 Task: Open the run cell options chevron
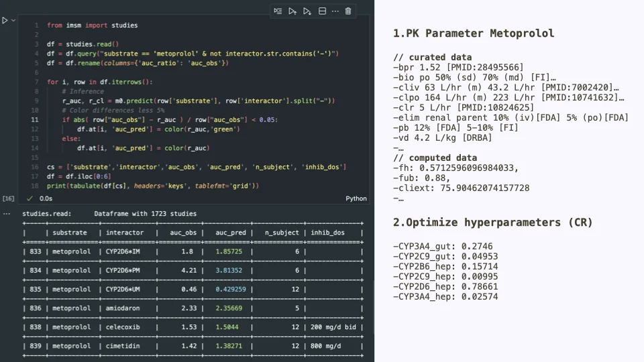pyautogui.click(x=13, y=20)
